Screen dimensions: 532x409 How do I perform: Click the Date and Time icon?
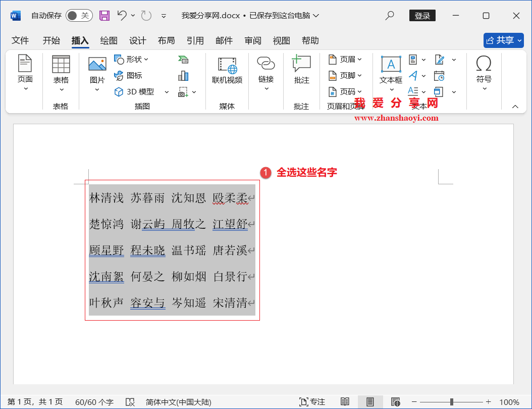tap(439, 75)
